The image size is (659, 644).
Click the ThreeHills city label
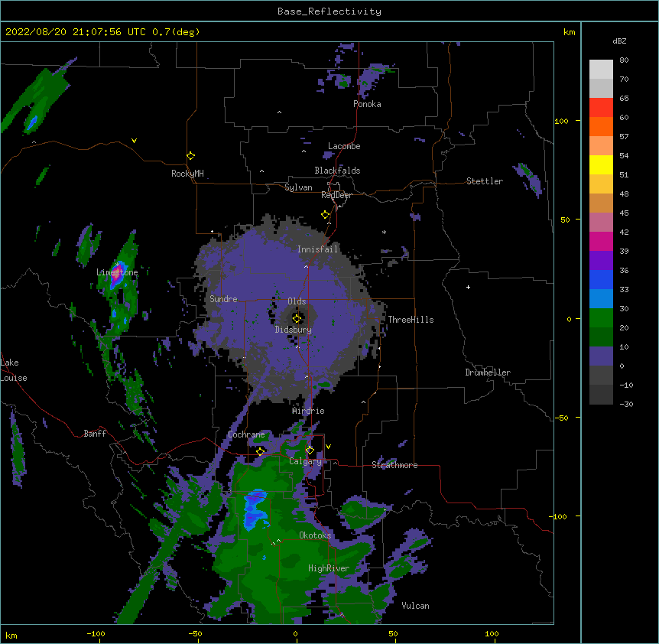(x=411, y=320)
